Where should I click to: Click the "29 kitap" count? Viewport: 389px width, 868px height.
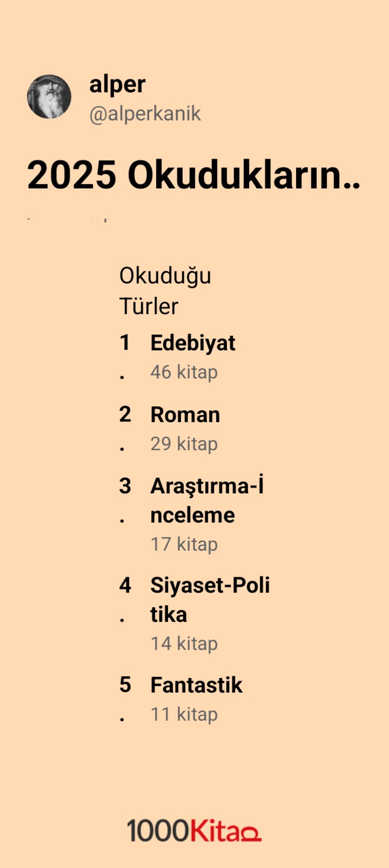[184, 444]
